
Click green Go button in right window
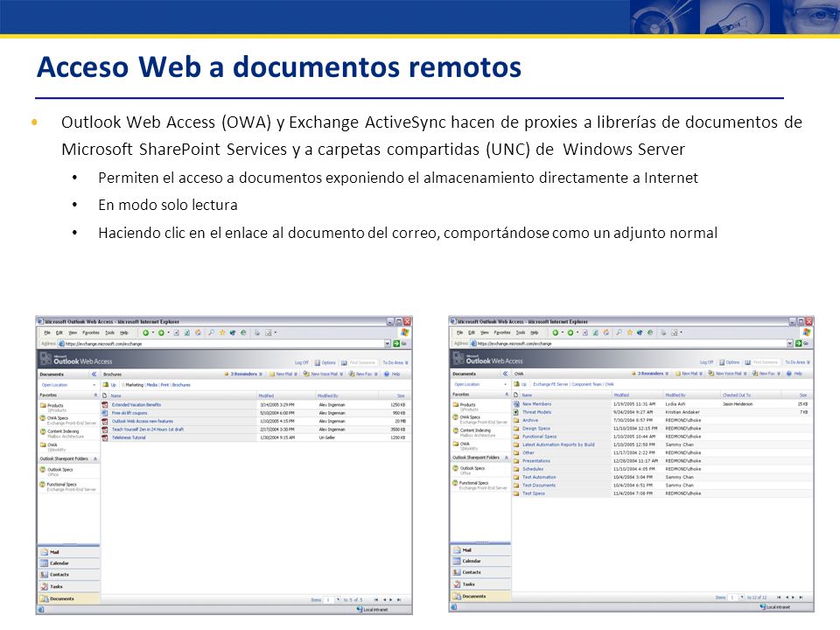click(799, 343)
